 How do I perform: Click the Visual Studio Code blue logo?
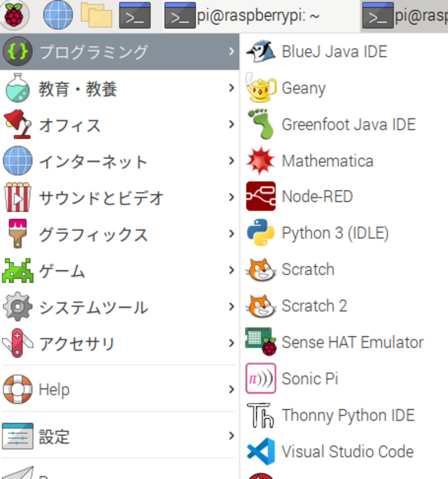pos(261,451)
